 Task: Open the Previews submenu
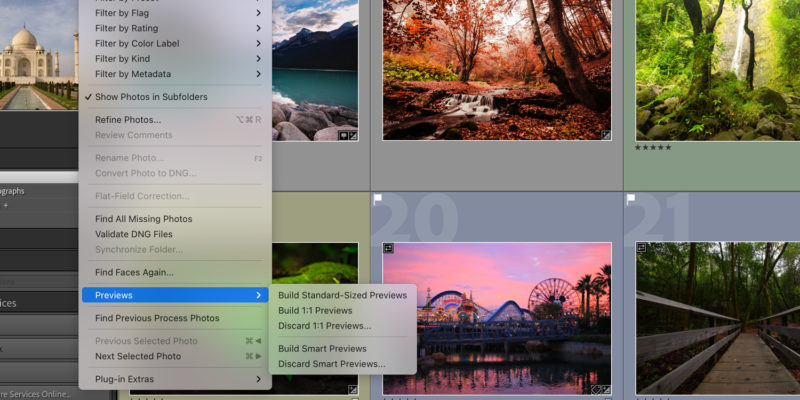click(x=175, y=295)
